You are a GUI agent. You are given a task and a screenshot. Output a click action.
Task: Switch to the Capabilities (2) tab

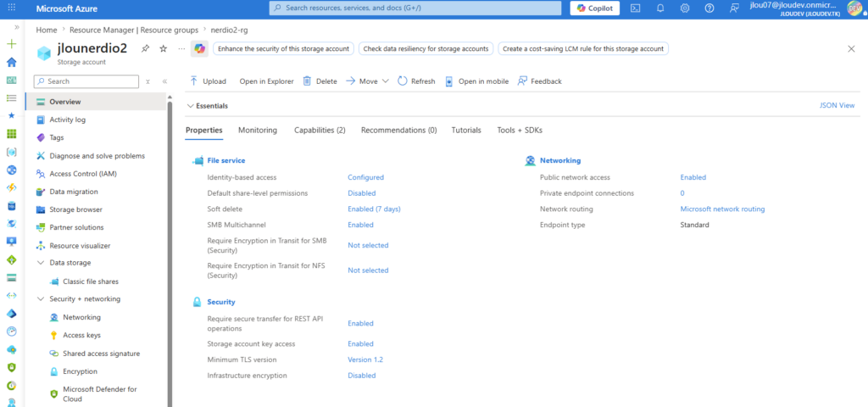320,130
